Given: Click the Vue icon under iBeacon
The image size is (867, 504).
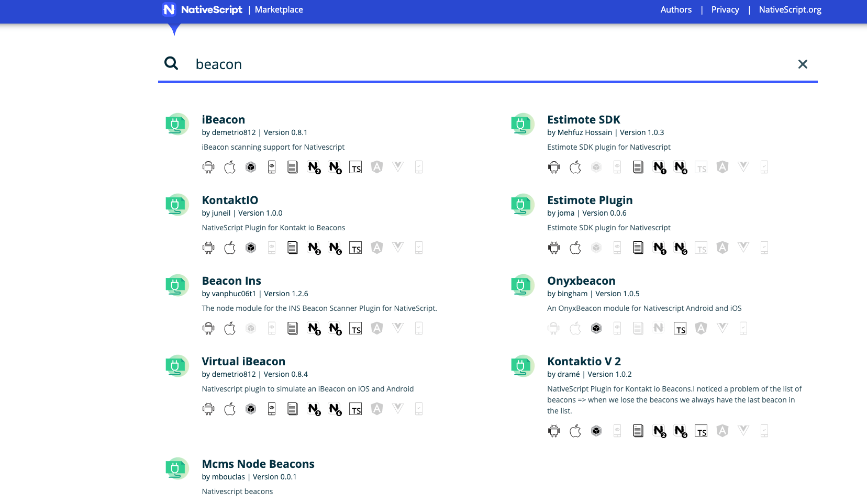Looking at the screenshot, I should pos(398,166).
